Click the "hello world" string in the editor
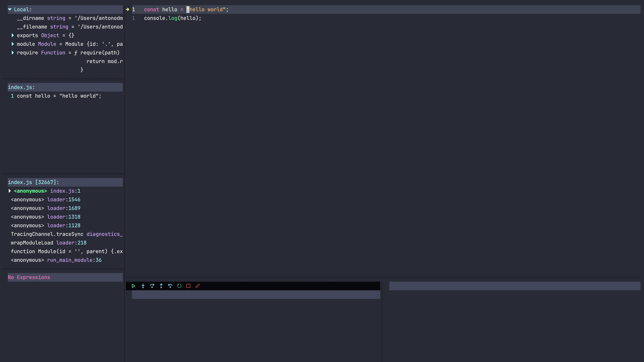Screen dimensions: 644x362 206,10
